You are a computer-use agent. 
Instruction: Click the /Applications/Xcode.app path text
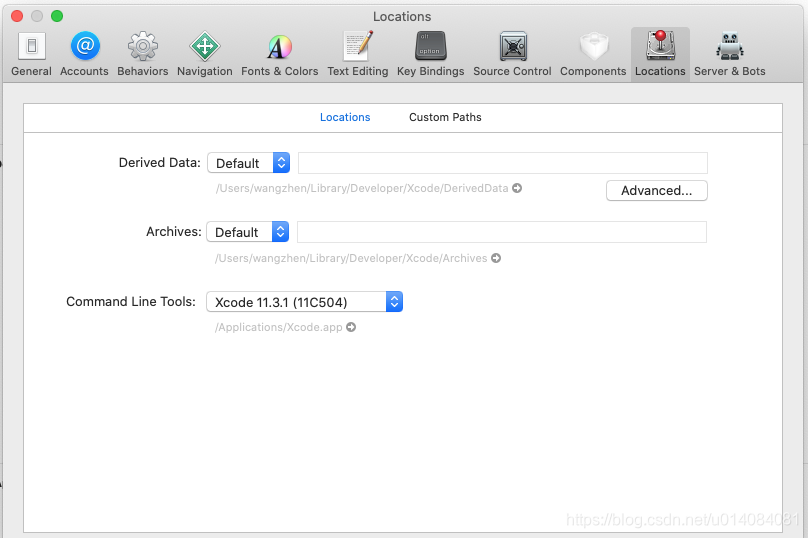point(279,327)
